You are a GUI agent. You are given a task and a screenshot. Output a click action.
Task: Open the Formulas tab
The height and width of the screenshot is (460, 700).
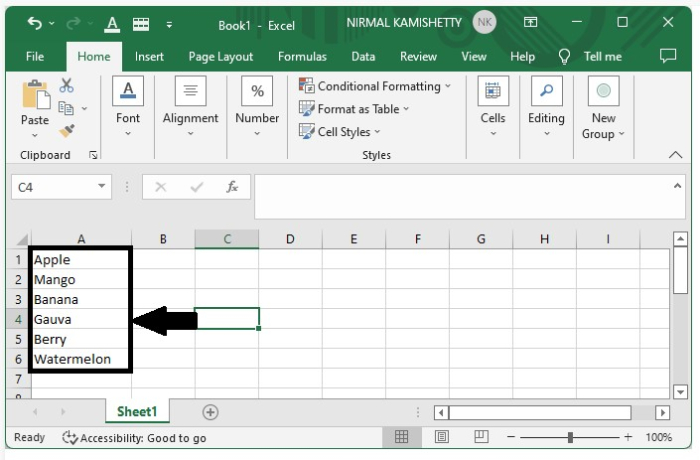[302, 57]
